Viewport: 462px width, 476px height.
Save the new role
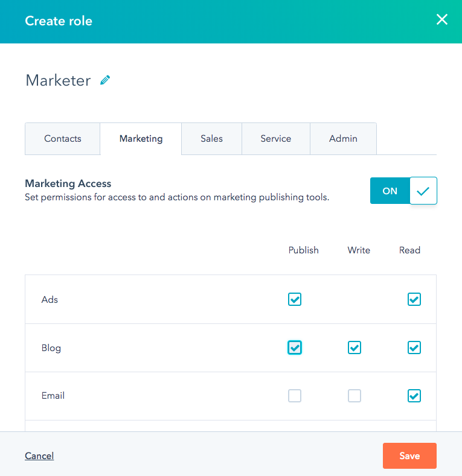[409, 455]
